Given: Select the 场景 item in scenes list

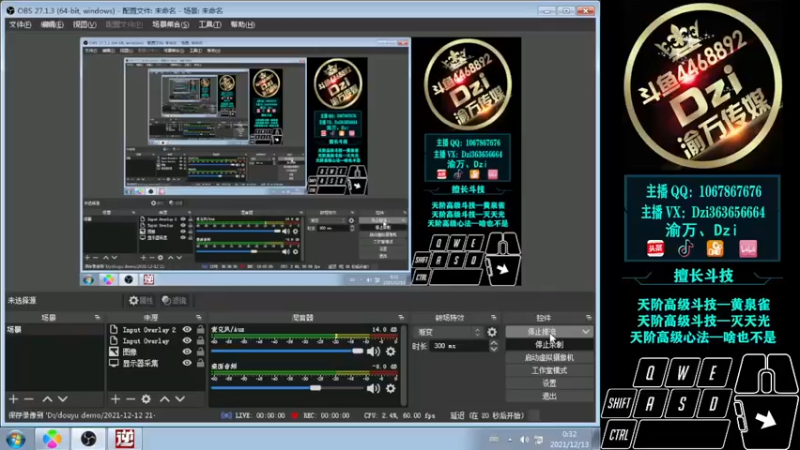Looking at the screenshot, I should [x=55, y=330].
